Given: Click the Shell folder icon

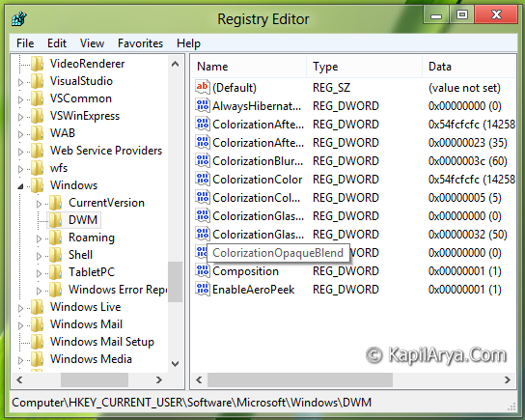Looking at the screenshot, I should click(x=56, y=255).
